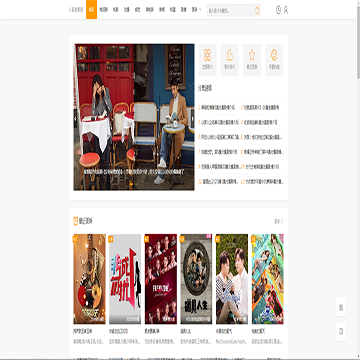
Task: Click the carousel next arrow on banner
Action: point(192,118)
